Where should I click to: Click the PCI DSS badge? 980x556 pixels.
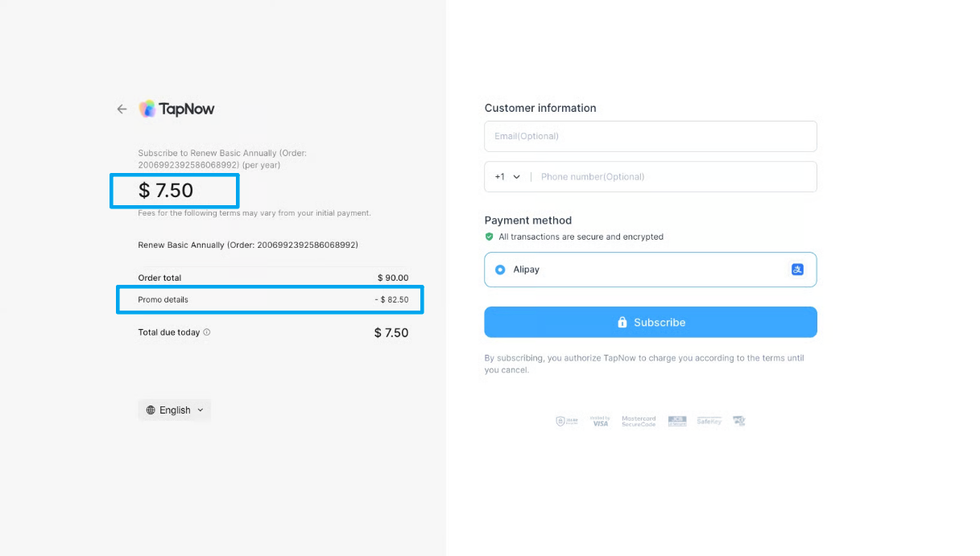click(x=739, y=421)
